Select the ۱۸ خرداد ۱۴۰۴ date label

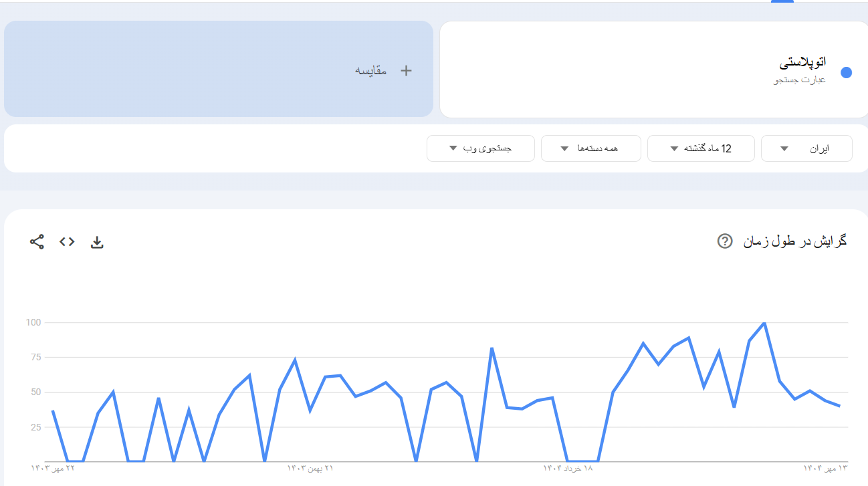(568, 469)
